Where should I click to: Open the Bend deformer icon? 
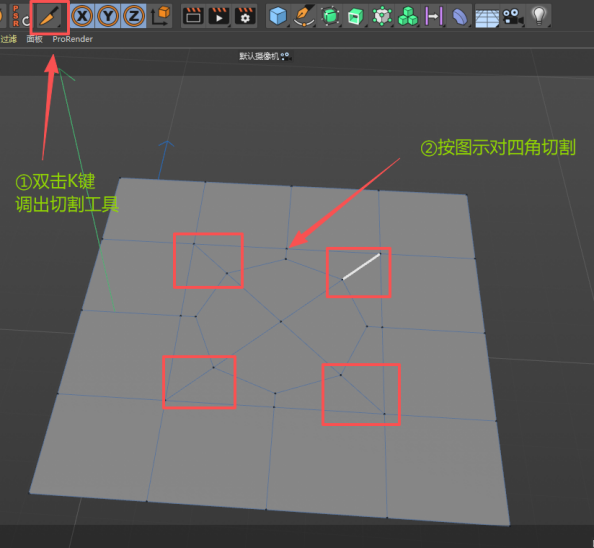pos(460,16)
